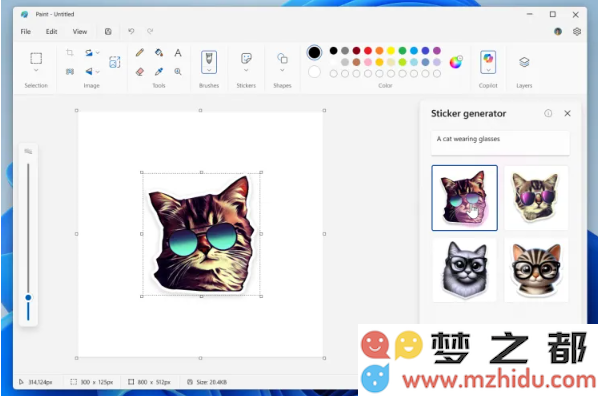The width and height of the screenshot is (598, 396).
Task: Choose the gray cat with glasses sticker
Action: point(465,270)
